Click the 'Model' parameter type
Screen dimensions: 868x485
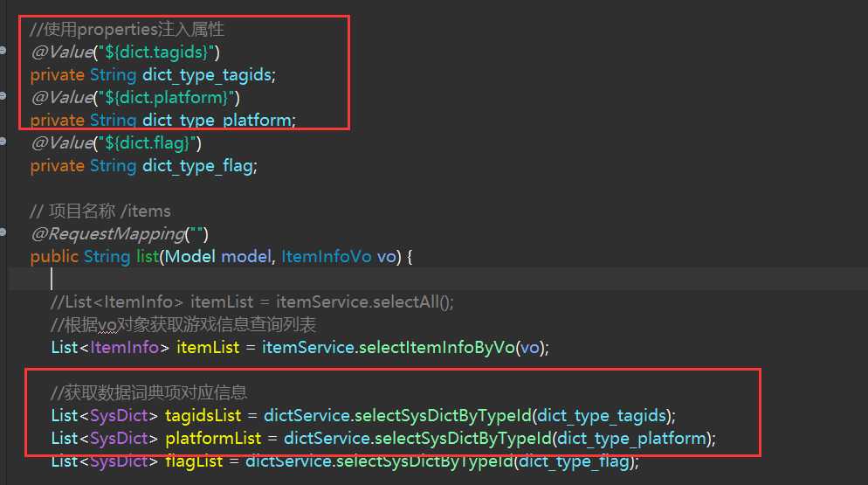[189, 257]
